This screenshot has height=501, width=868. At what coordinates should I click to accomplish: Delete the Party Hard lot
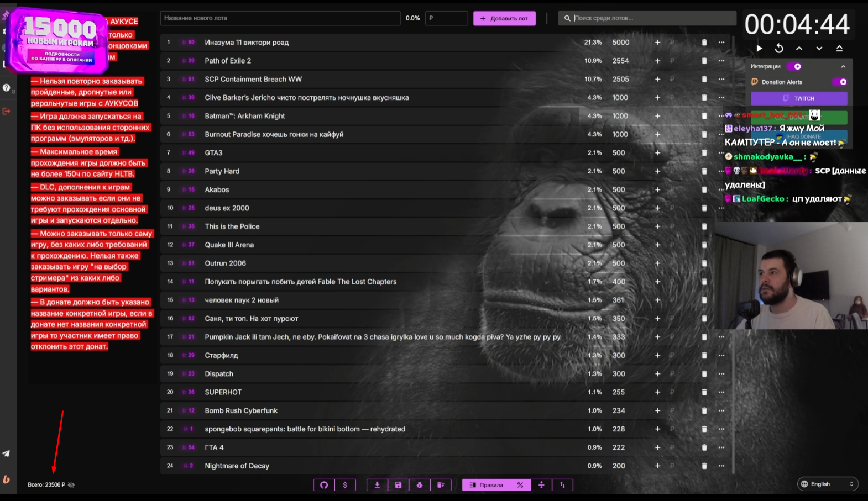coord(704,171)
